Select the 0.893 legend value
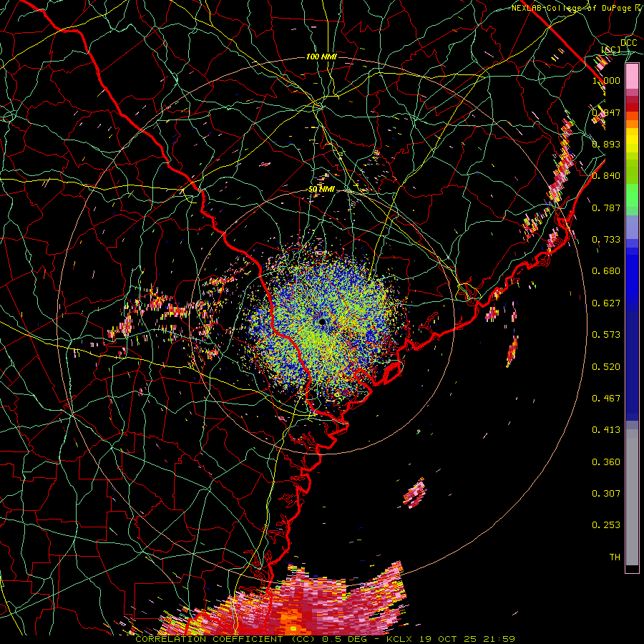Image resolution: width=644 pixels, height=644 pixels. tap(606, 144)
